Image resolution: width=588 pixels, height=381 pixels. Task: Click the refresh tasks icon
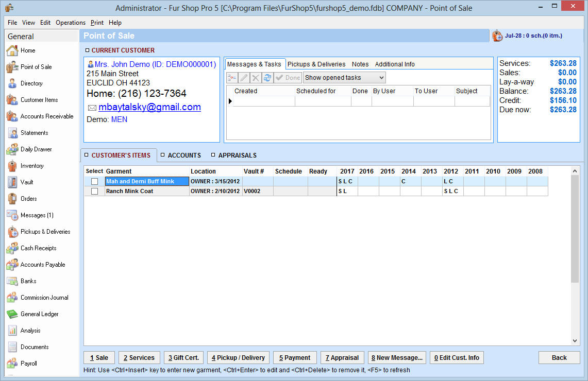click(267, 78)
